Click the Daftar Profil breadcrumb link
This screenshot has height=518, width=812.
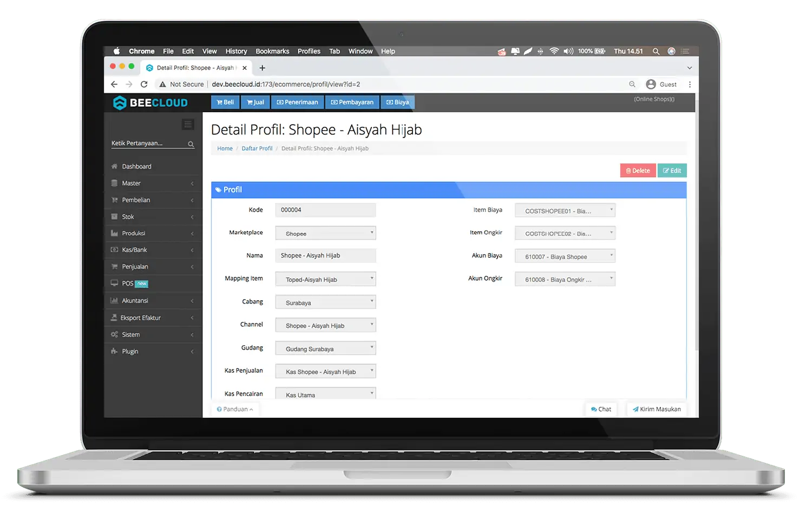point(257,148)
